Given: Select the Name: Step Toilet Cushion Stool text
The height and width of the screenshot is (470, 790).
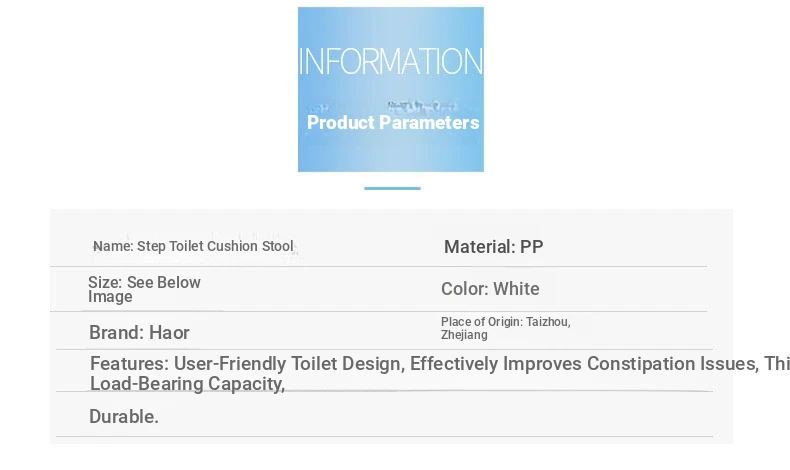Looking at the screenshot, I should (193, 246).
